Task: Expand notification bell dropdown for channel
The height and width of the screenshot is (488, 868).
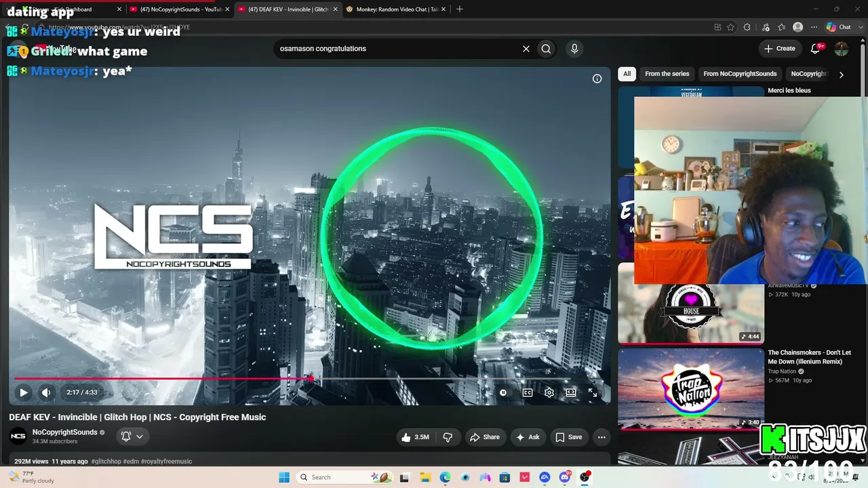Action: click(x=132, y=436)
